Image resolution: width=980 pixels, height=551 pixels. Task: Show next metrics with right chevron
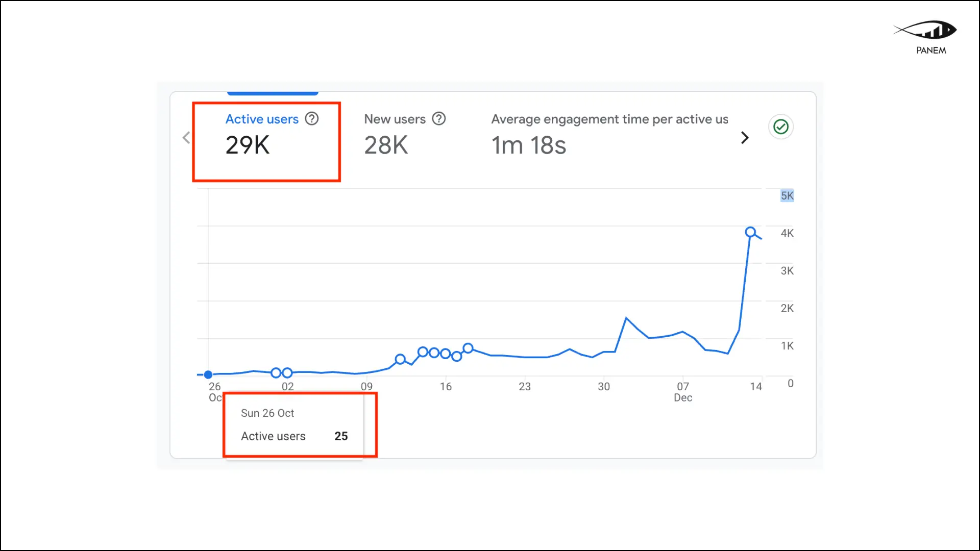(x=745, y=138)
